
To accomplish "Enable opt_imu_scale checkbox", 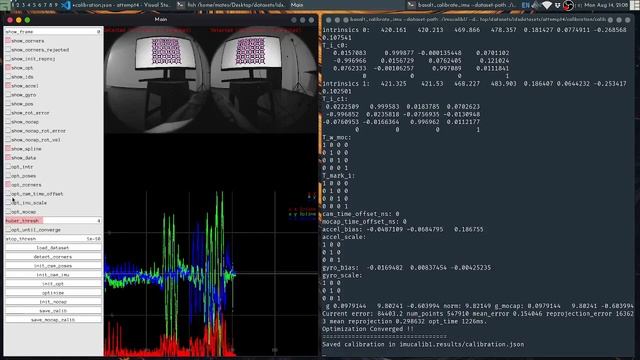I will 8,202.
